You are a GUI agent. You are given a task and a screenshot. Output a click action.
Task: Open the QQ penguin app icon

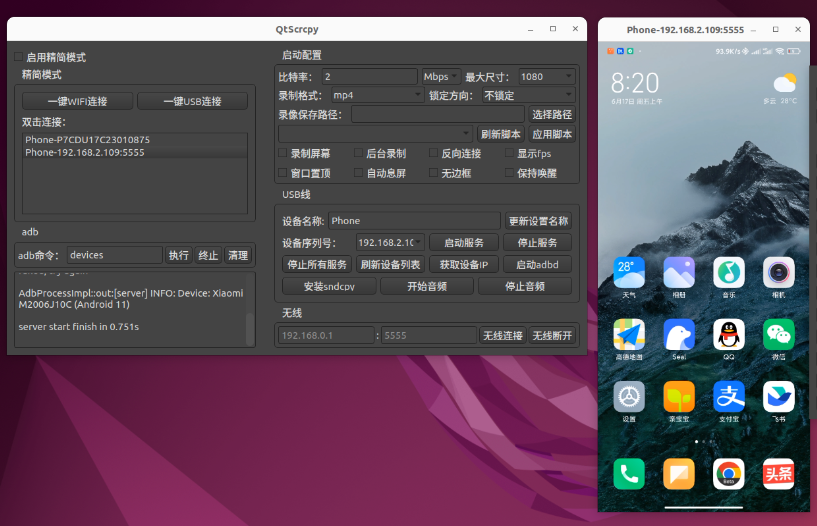(729, 334)
